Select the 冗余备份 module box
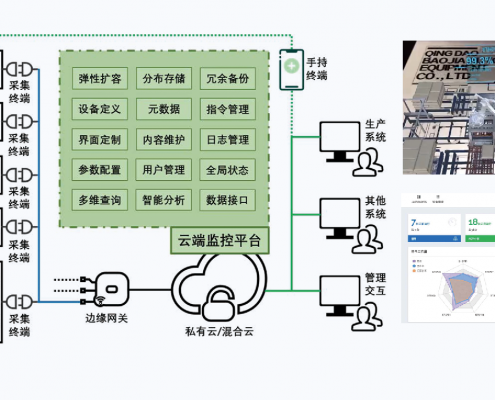 [228, 79]
